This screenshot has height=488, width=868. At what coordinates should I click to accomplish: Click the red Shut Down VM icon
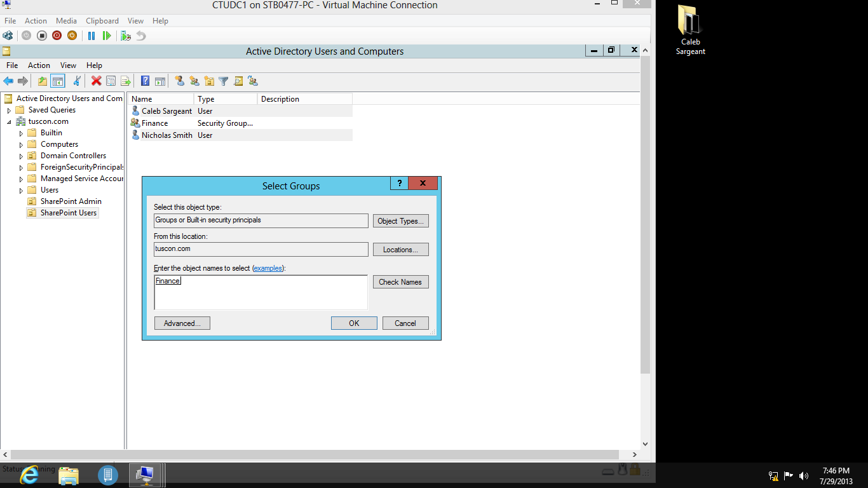click(57, 36)
